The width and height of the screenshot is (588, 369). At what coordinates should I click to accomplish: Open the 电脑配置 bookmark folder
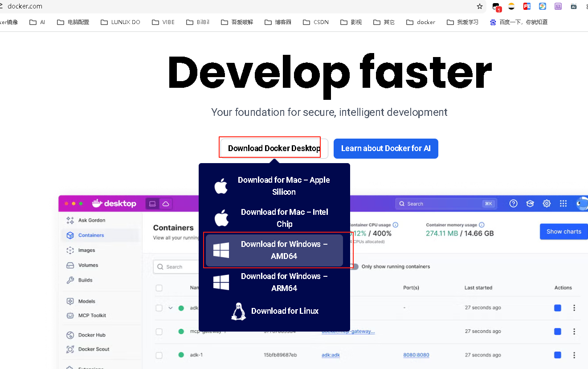click(73, 22)
